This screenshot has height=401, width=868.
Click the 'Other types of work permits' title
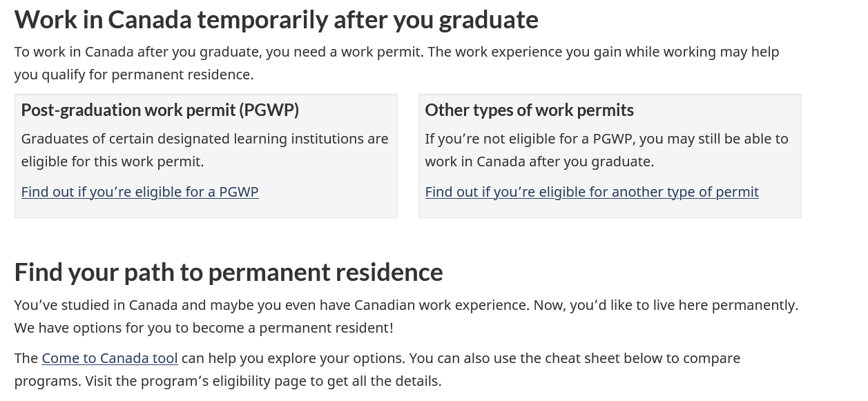[529, 110]
